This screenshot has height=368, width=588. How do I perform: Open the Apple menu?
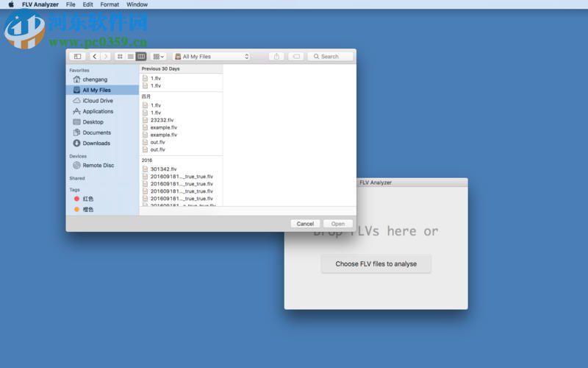click(11, 4)
